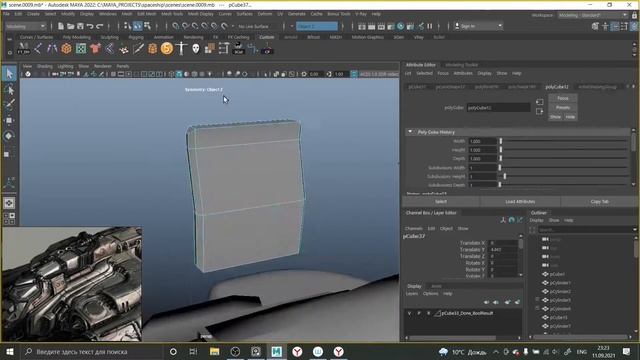Open Windows Start menu
This screenshot has height=360, width=640.
(x=10, y=351)
